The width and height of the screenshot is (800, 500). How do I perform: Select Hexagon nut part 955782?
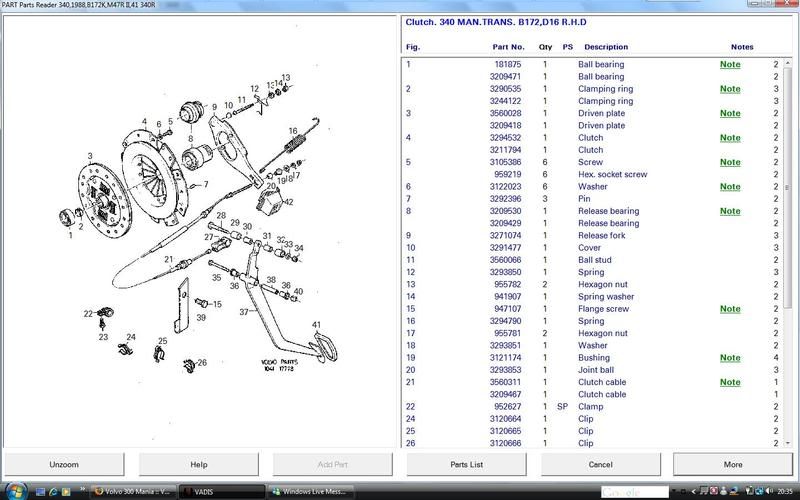[x=592, y=285]
